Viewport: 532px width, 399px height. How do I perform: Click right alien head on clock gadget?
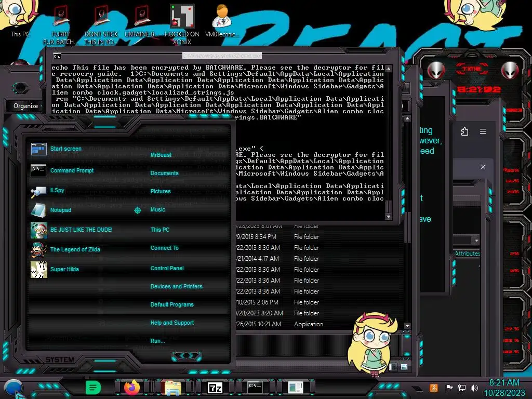(x=510, y=71)
